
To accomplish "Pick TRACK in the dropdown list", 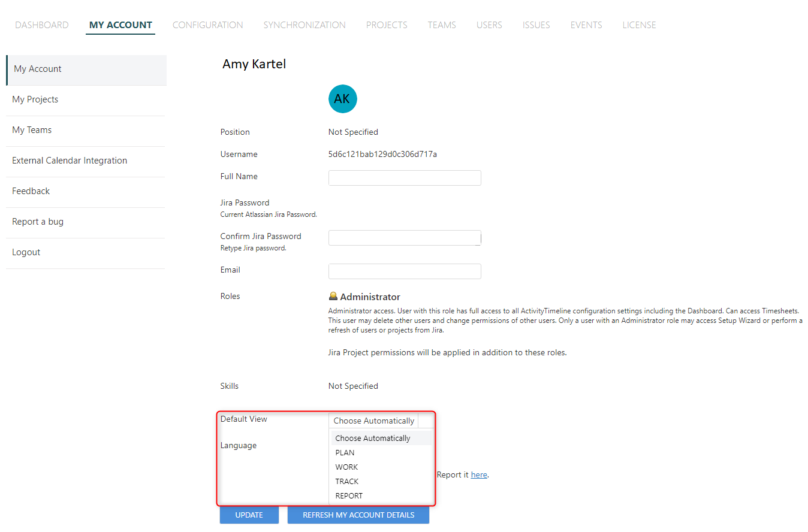I will tap(346, 482).
